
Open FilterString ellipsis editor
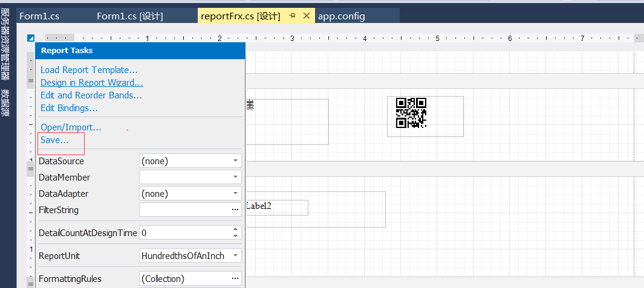[235, 210]
